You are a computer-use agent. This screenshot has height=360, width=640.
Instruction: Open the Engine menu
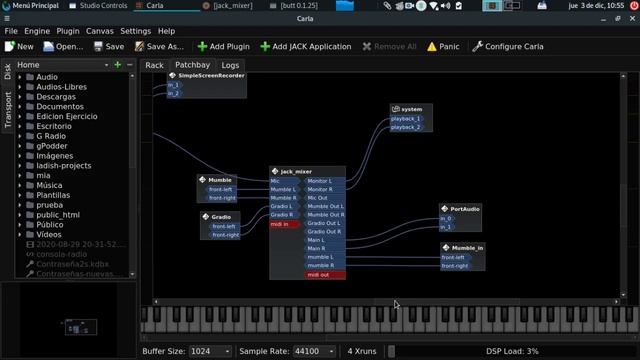click(x=37, y=31)
